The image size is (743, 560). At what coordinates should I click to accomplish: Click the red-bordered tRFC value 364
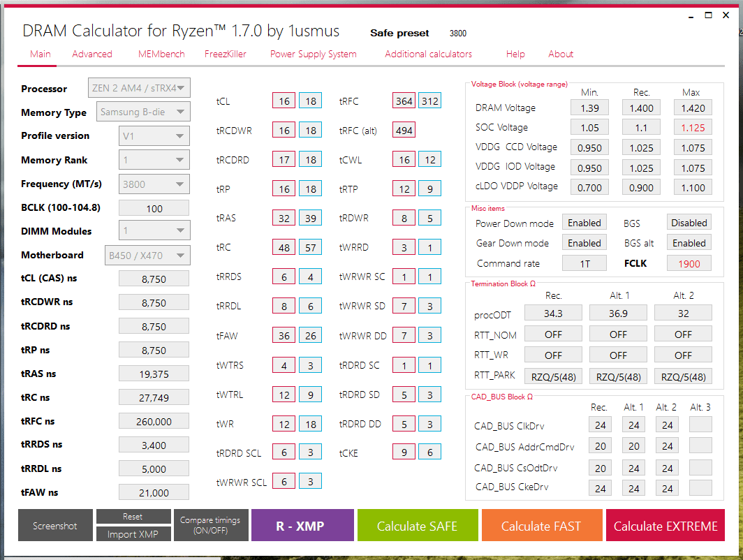404,101
